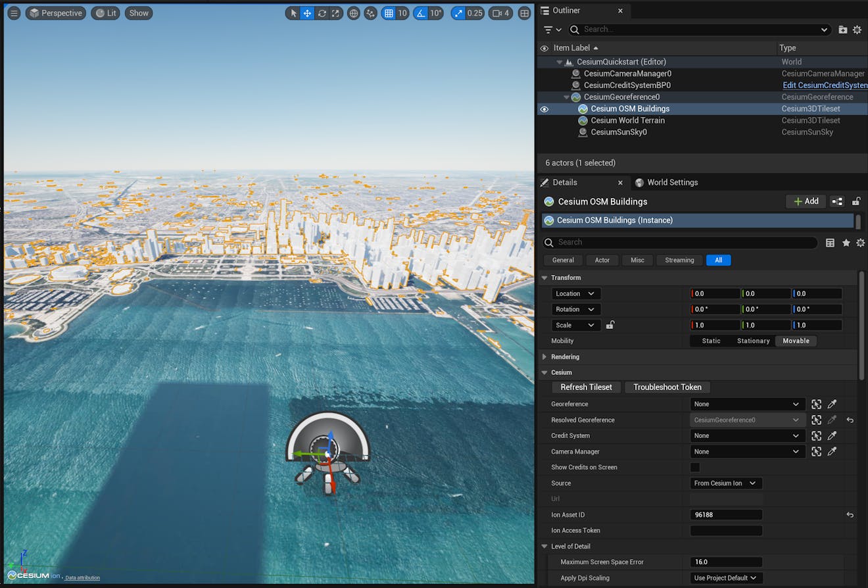Screen dimensions: 868x588
Task: Open the Source From Cesium Ion dropdown
Action: point(725,483)
